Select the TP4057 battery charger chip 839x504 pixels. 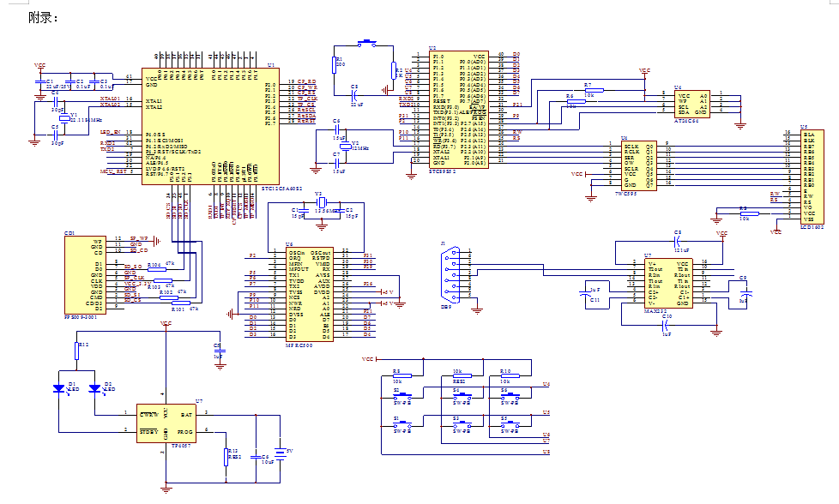[166, 423]
